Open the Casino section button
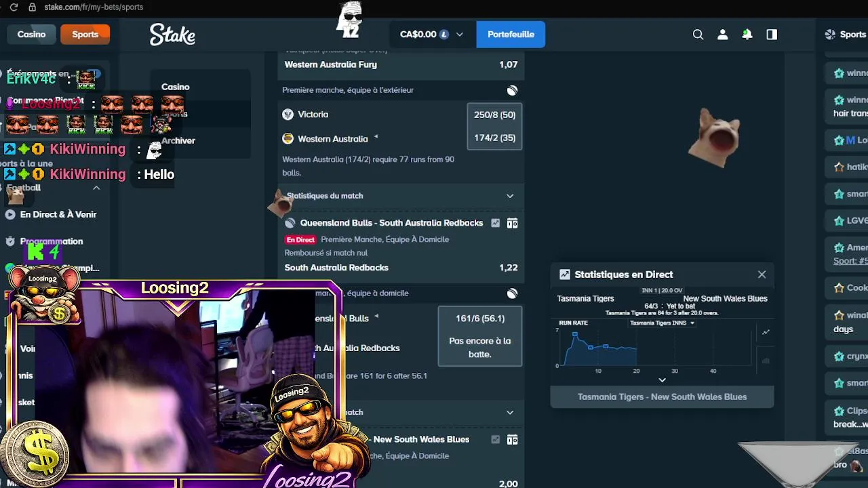The image size is (868, 488). click(x=31, y=34)
